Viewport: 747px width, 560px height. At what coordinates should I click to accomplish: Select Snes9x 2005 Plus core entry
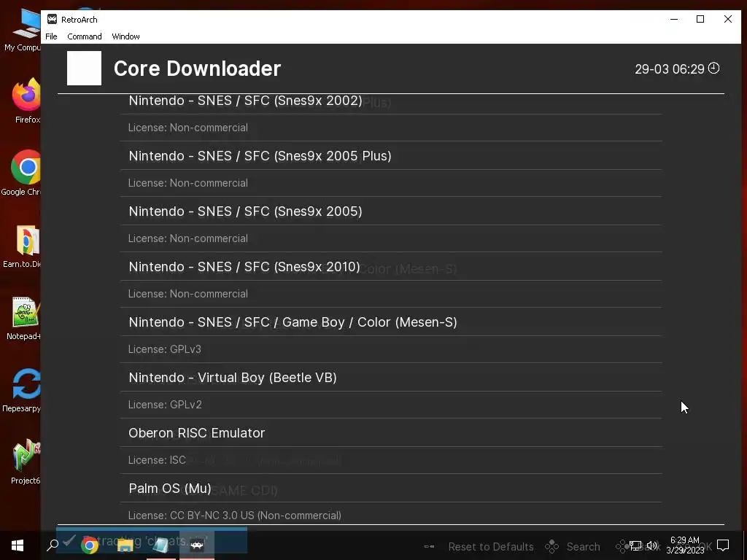[x=391, y=156]
